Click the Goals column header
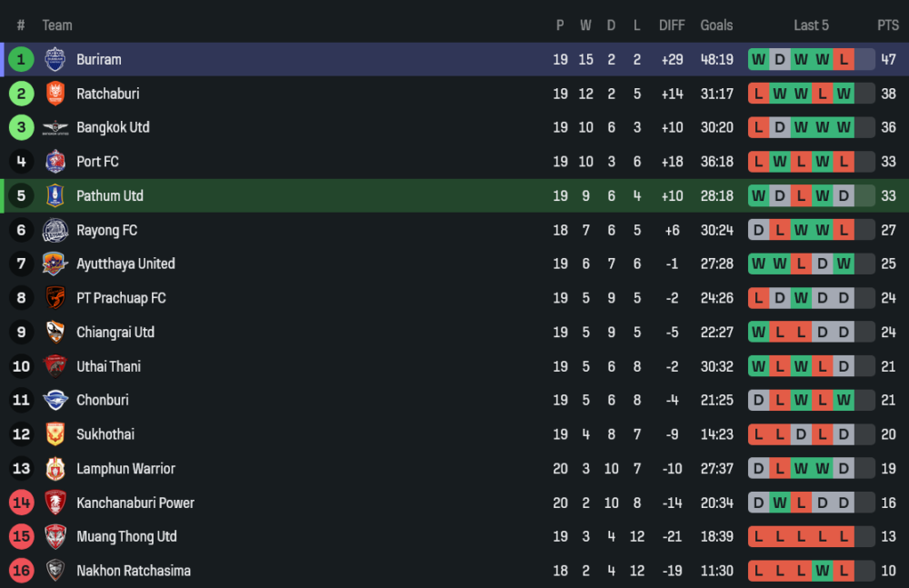The height and width of the screenshot is (588, 909). click(x=716, y=25)
